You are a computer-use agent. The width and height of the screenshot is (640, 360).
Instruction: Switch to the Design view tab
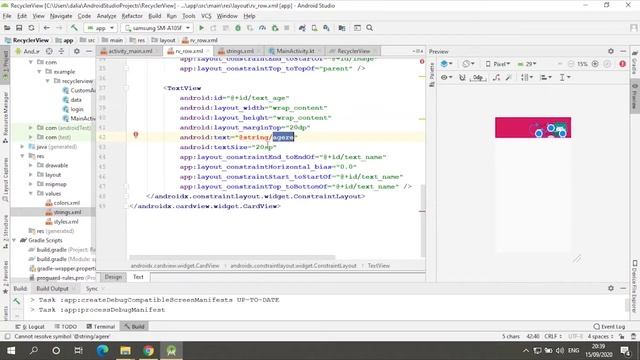click(113, 277)
